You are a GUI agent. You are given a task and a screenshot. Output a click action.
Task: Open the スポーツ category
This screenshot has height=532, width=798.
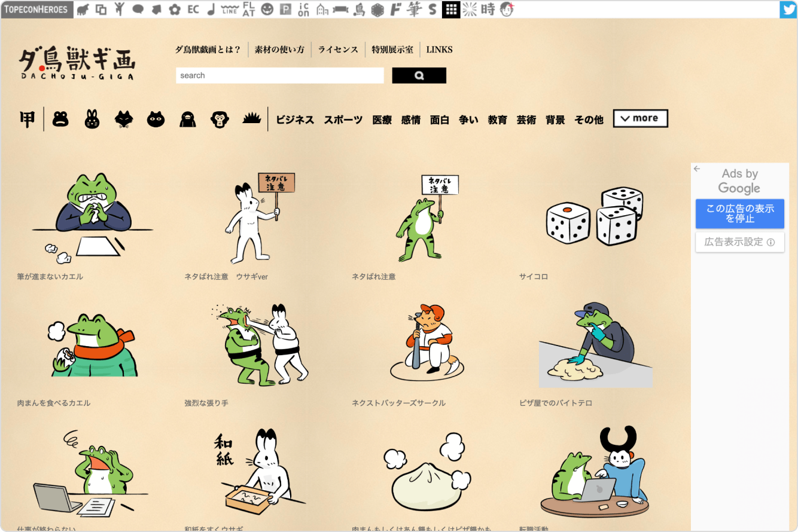(343, 120)
